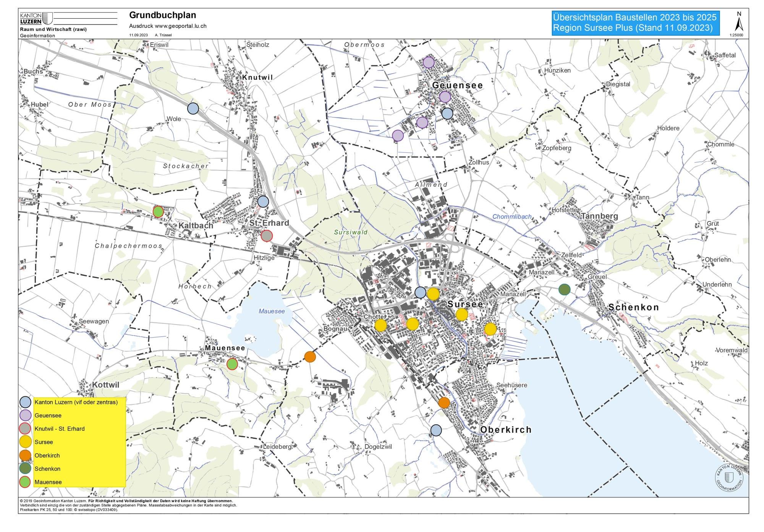Click the Knutwil village label on the map
The image size is (764, 532).
[257, 77]
